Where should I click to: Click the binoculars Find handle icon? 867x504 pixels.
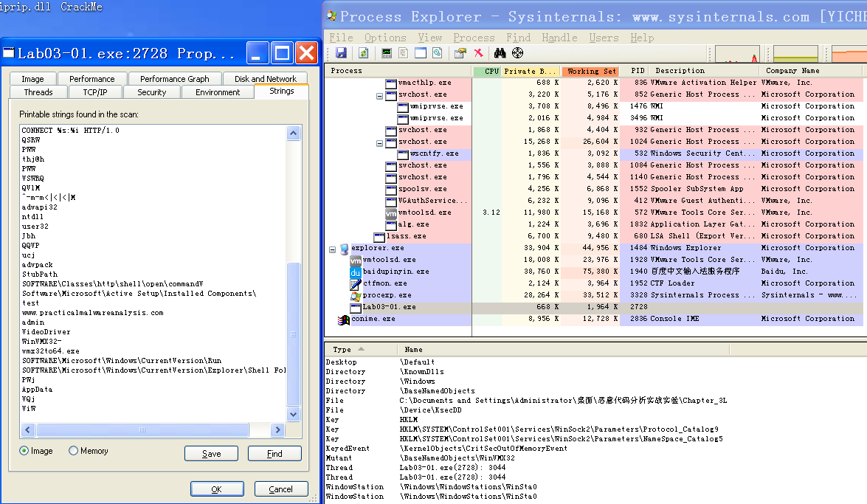tap(500, 53)
